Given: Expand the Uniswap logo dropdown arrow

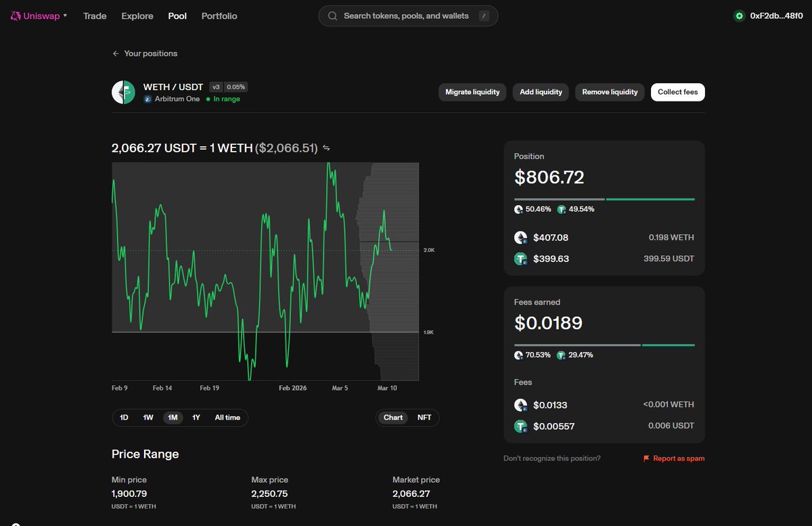Looking at the screenshot, I should (x=65, y=16).
